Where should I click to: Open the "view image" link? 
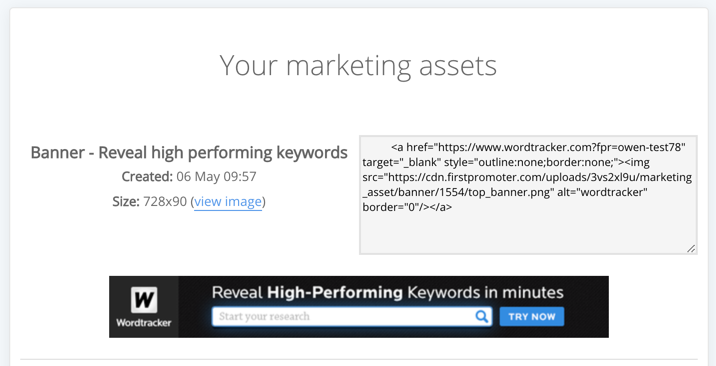[x=228, y=202]
